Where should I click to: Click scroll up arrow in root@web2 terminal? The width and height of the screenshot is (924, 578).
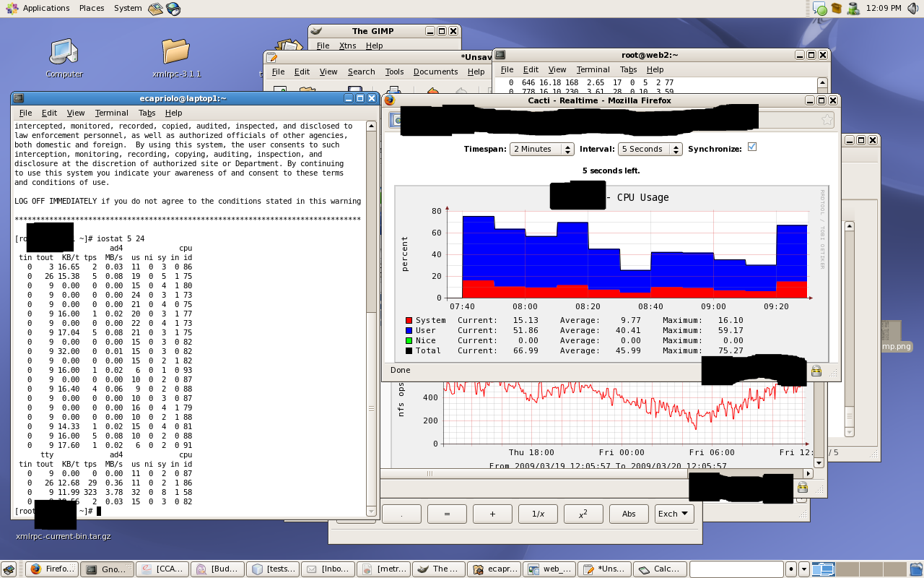coord(822,83)
